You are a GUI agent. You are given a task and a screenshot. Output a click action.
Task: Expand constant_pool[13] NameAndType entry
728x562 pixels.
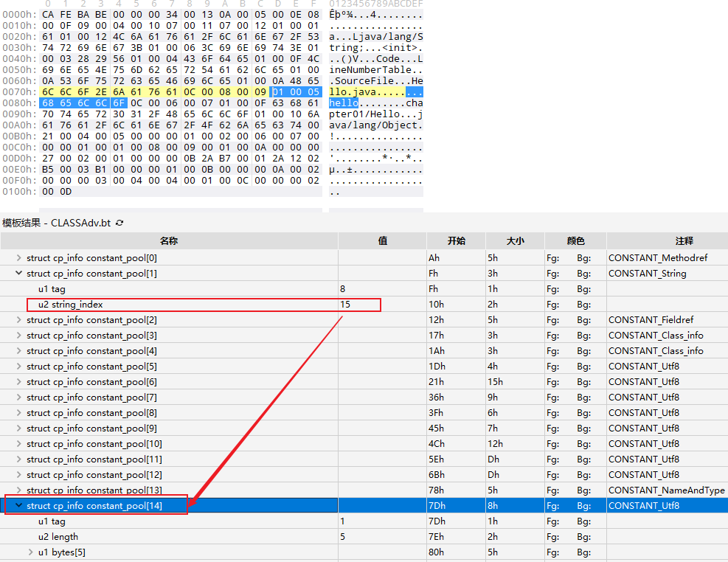coord(19,490)
